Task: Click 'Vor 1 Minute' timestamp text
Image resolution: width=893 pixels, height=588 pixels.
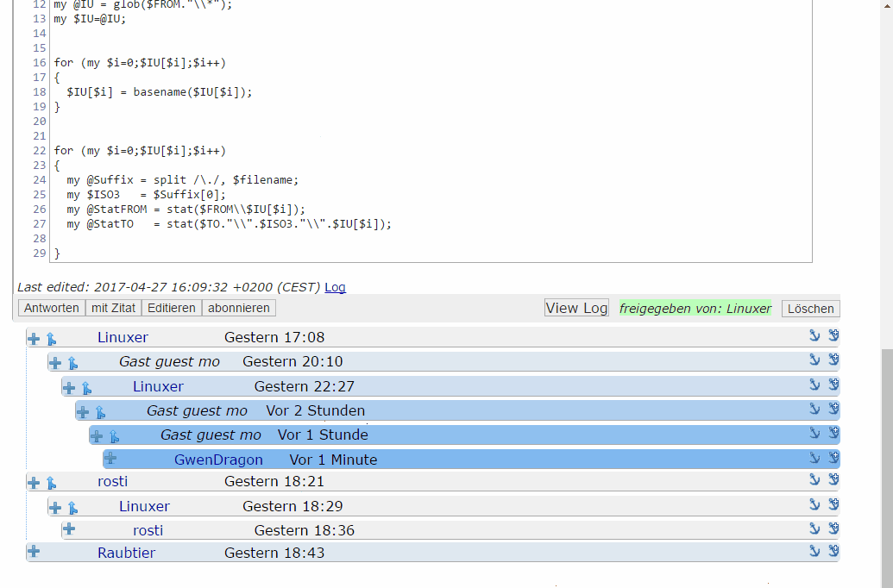Action: coord(333,460)
